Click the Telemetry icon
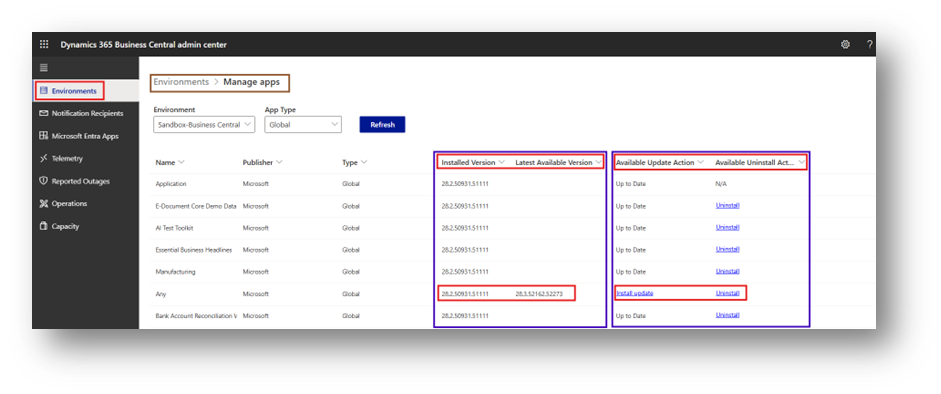This screenshot has width=941, height=394. 43,158
